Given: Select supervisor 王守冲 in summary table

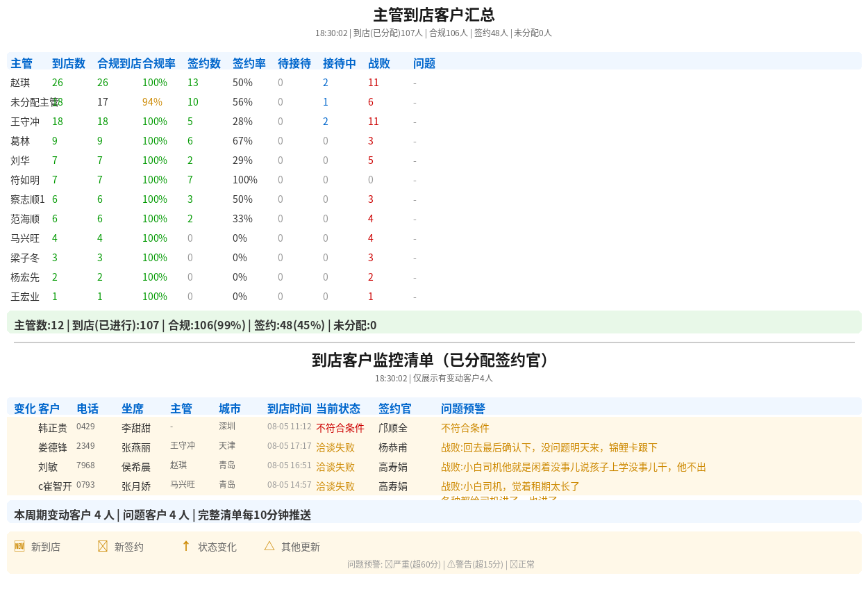Looking at the screenshot, I should (25, 122).
